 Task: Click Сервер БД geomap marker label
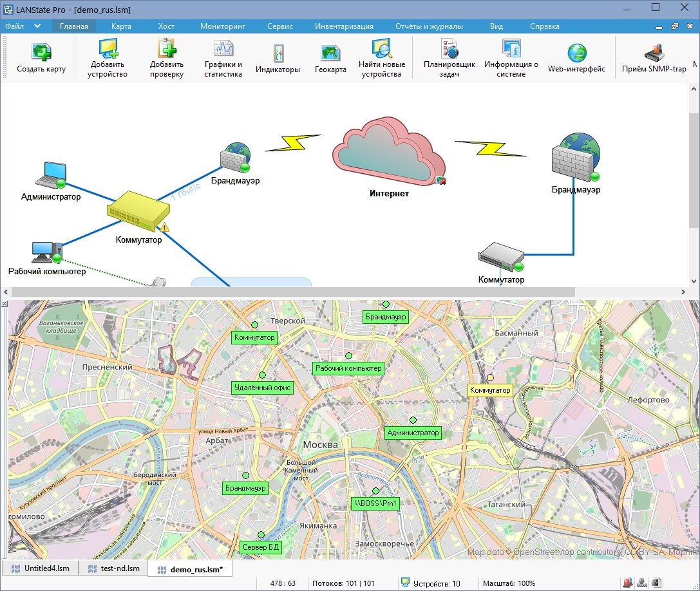point(261,547)
